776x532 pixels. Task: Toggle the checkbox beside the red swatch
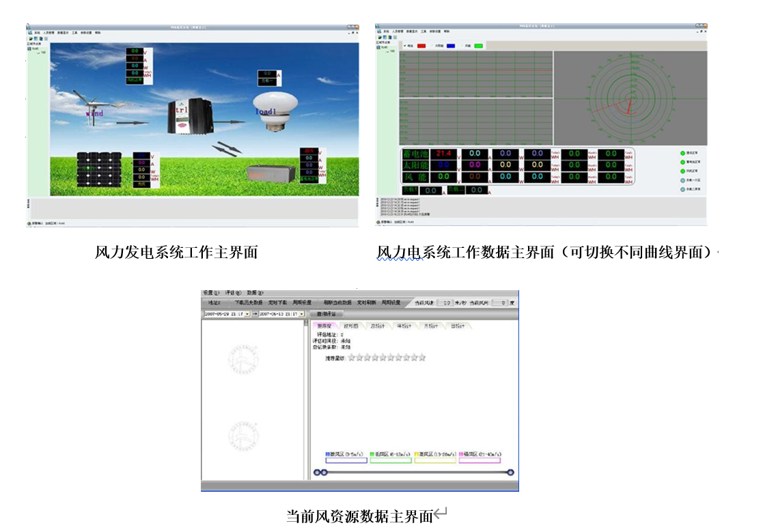point(405,46)
